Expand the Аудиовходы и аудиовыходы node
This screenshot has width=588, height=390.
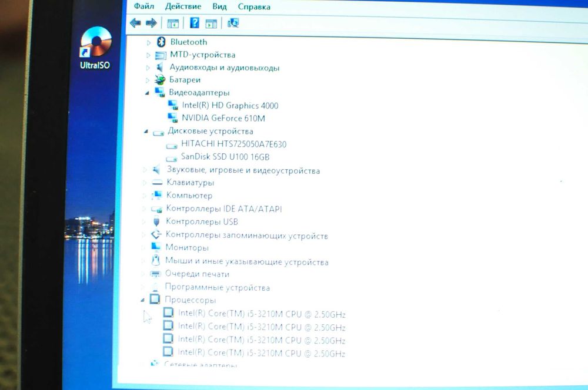click(148, 68)
